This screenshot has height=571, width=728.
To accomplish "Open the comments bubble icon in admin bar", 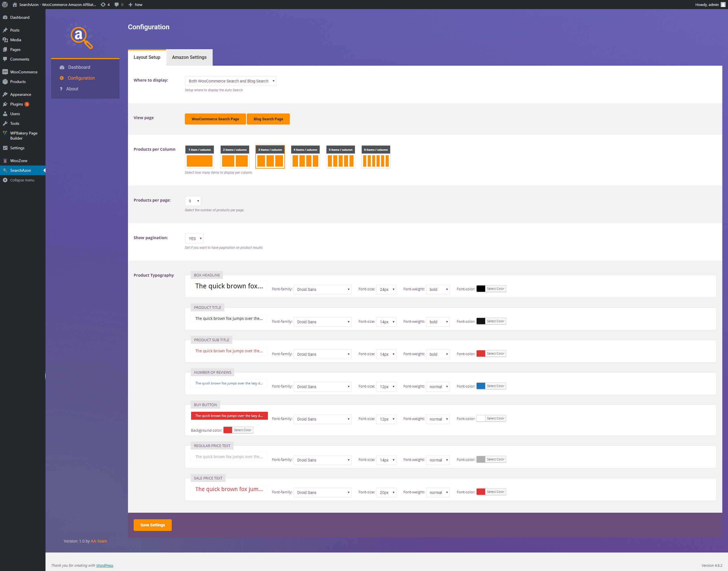I will (x=117, y=5).
